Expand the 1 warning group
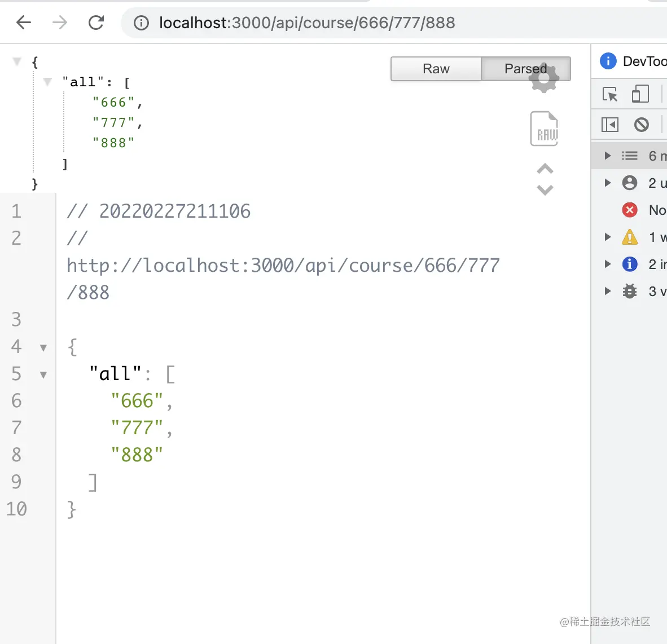 [608, 237]
